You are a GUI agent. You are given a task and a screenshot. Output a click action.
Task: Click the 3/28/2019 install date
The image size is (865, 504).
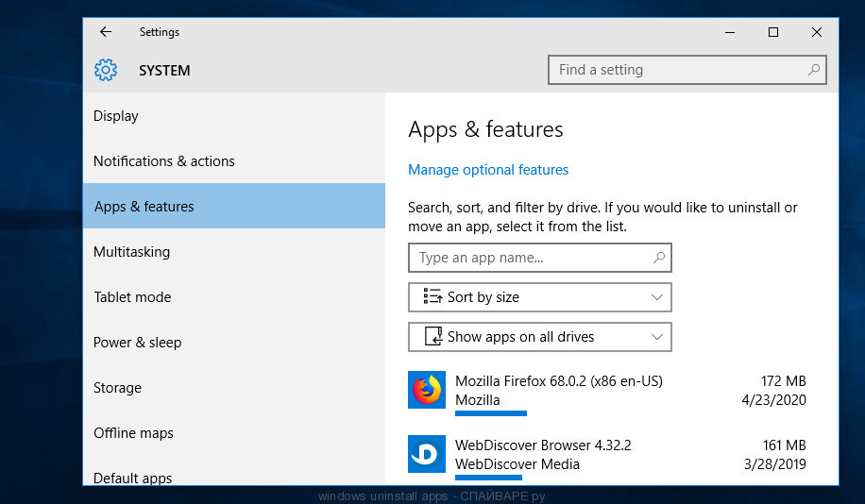click(x=774, y=463)
